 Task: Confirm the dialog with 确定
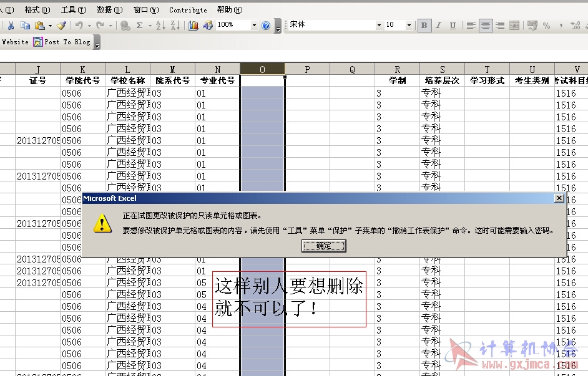323,246
